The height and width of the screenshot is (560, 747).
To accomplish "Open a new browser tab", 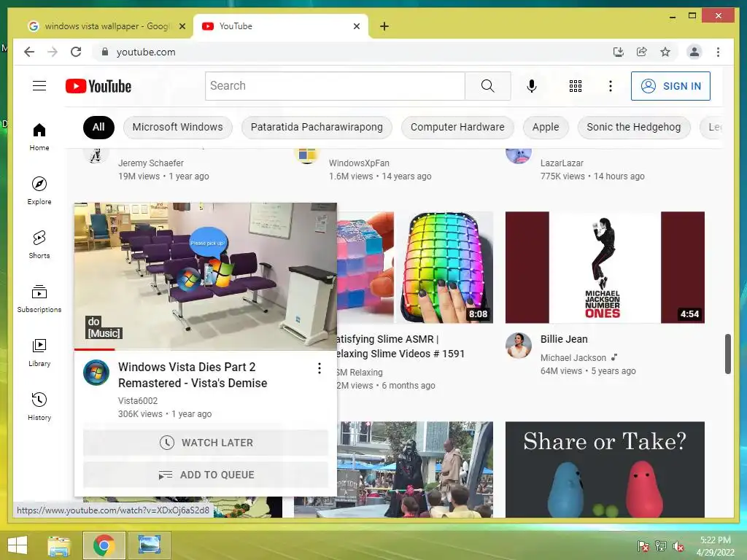I will click(x=384, y=26).
